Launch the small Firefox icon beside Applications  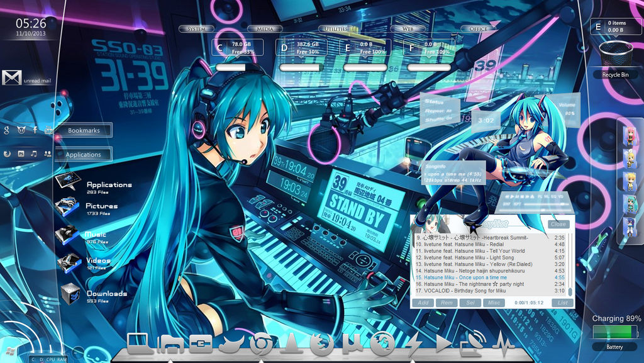pos(7,154)
